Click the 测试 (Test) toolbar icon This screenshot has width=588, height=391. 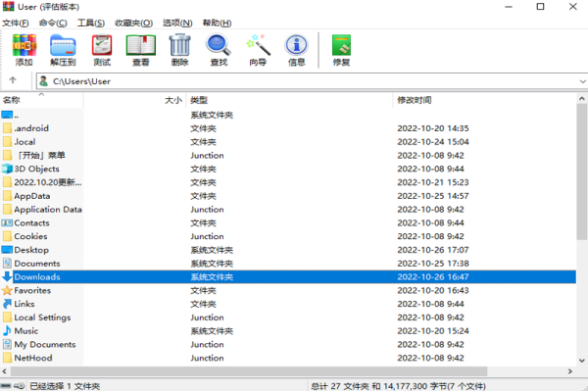102,50
